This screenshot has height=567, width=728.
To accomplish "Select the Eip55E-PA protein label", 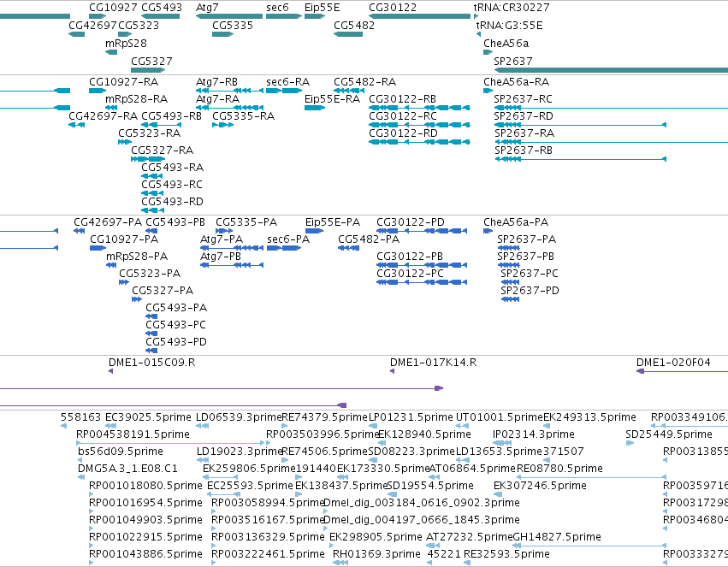I will (333, 222).
